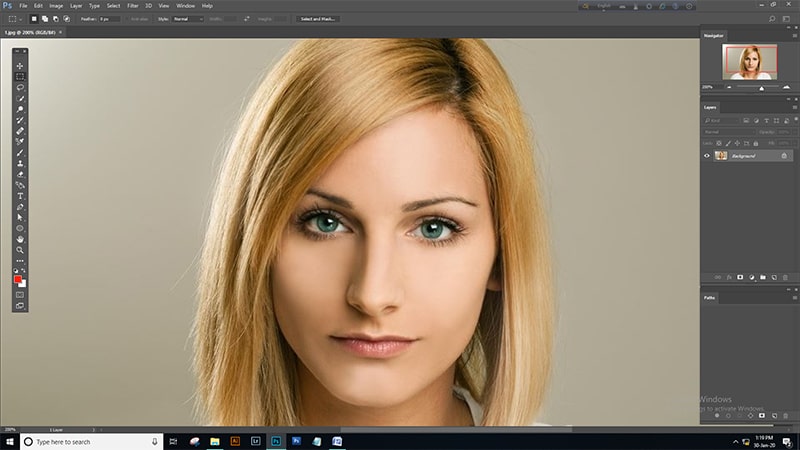
Task: Choose New Selection mode in options bar
Action: click(34, 19)
